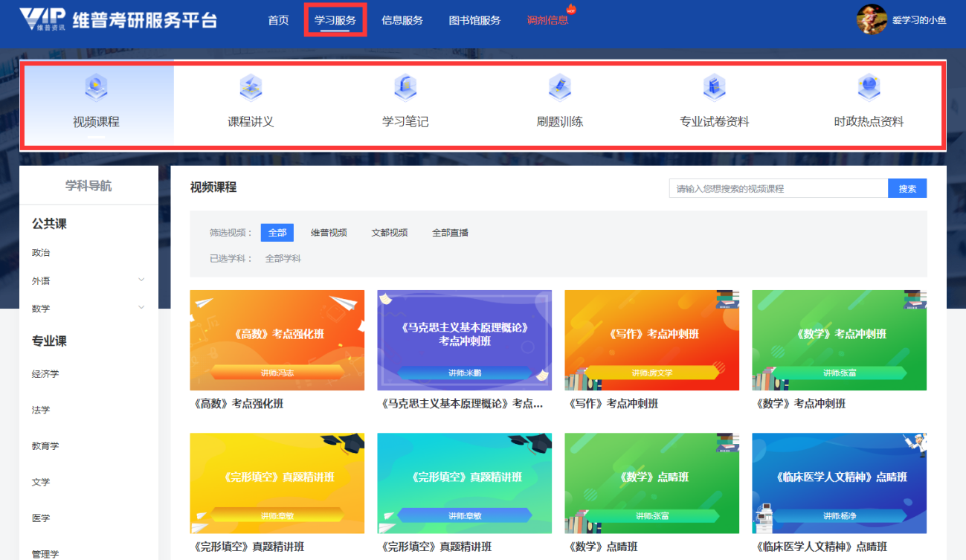Open 图书馆服务 in the top navigation
Image resolution: width=966 pixels, height=560 pixels.
click(x=474, y=20)
